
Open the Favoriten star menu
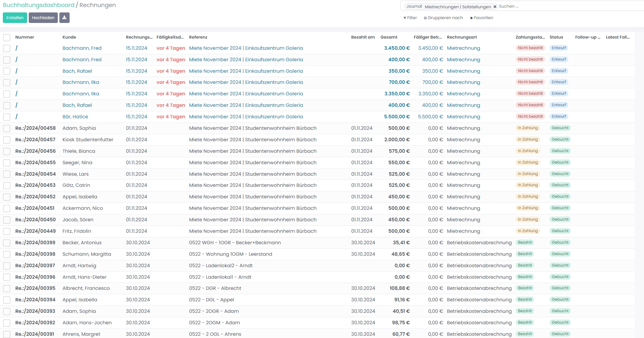coord(481,18)
